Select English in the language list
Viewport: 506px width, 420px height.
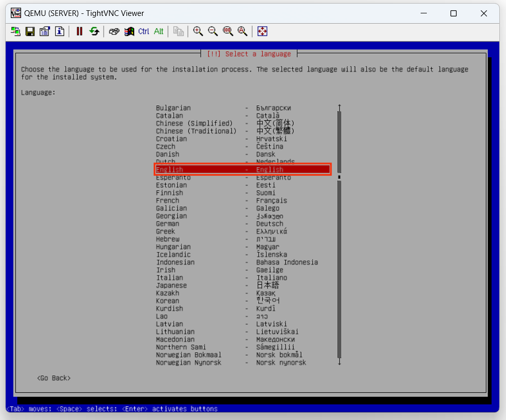click(x=242, y=170)
